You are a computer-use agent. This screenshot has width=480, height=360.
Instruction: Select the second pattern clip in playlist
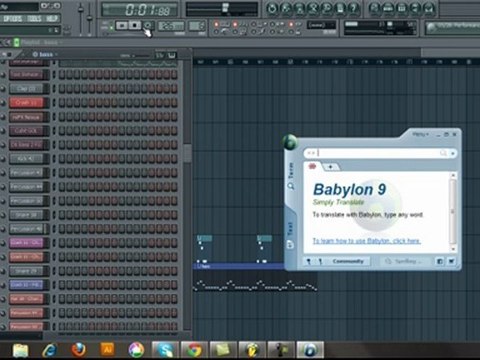[x=264, y=238]
